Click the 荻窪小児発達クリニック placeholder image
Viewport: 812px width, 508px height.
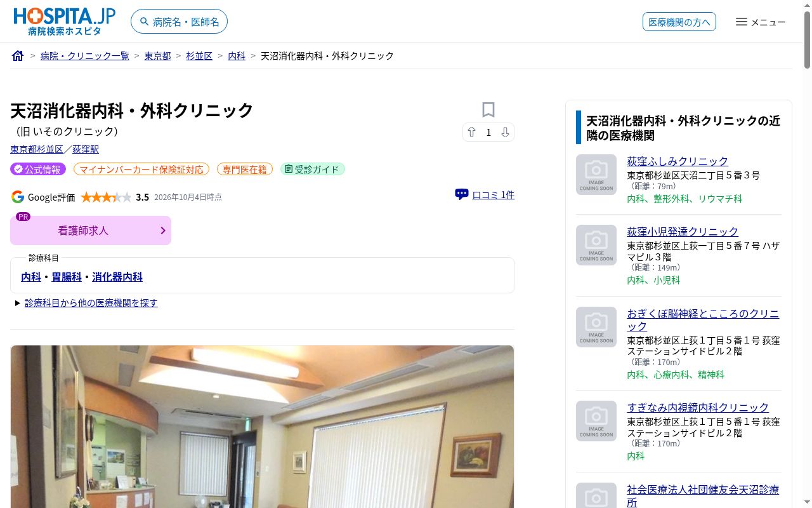click(596, 245)
